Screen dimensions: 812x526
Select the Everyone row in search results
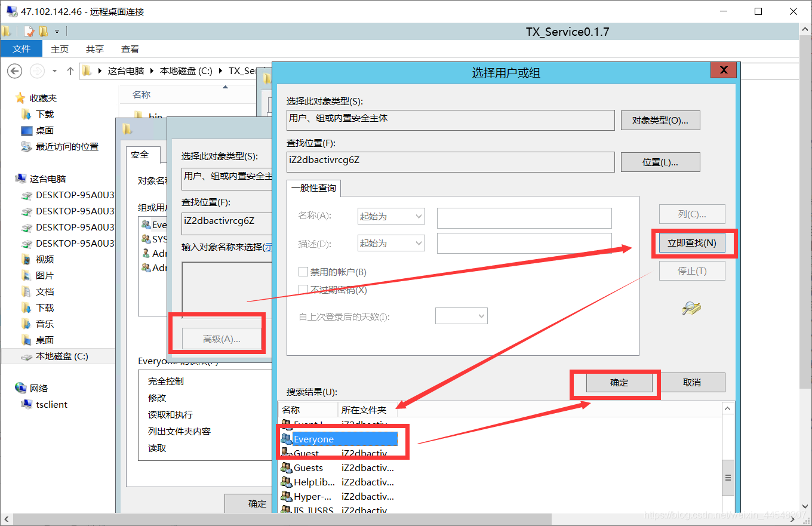click(339, 439)
